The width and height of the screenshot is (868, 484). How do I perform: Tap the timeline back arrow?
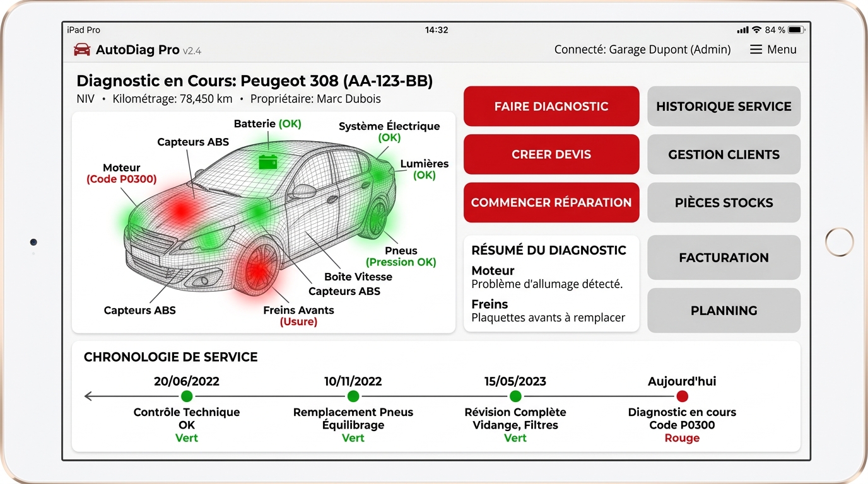[89, 396]
